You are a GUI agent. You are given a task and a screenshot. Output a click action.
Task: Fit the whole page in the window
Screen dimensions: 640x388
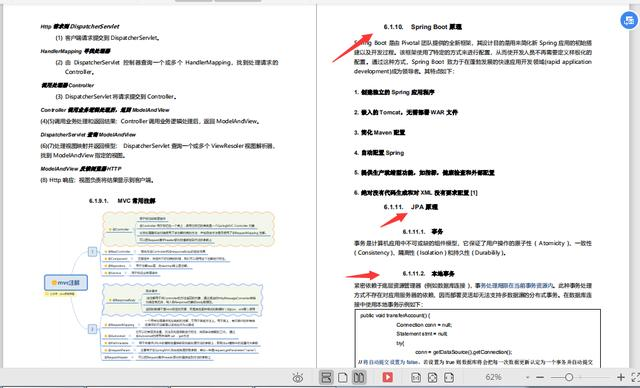tap(432, 377)
